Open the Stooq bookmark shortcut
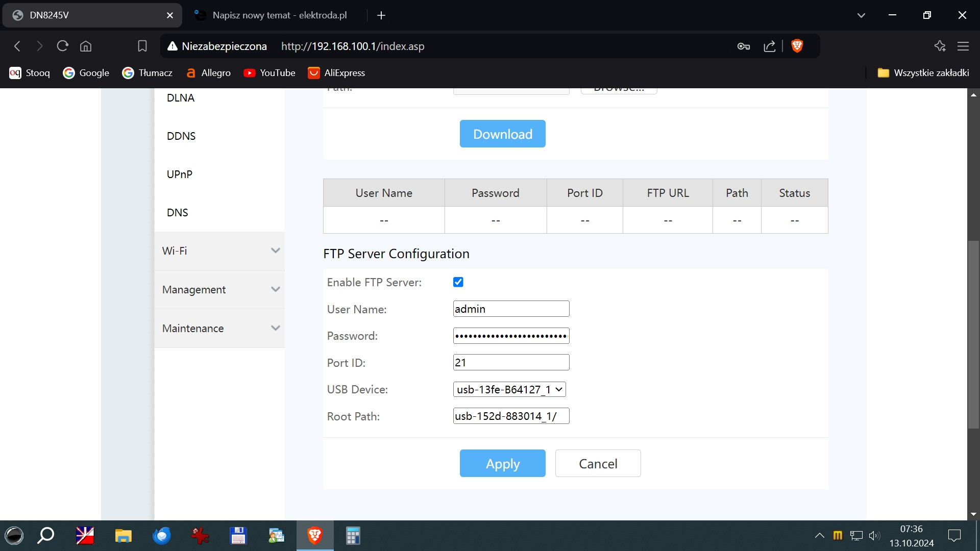The image size is (980, 551). (30, 72)
